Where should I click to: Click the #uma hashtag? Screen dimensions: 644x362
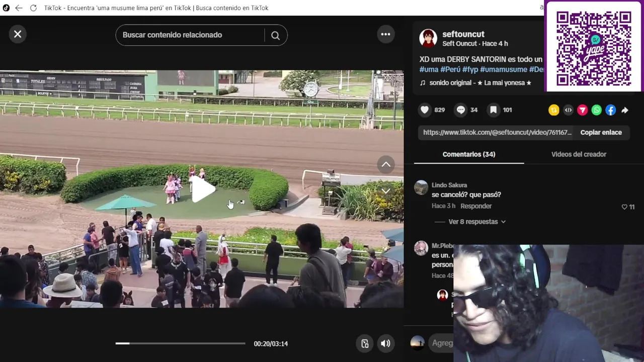point(429,69)
